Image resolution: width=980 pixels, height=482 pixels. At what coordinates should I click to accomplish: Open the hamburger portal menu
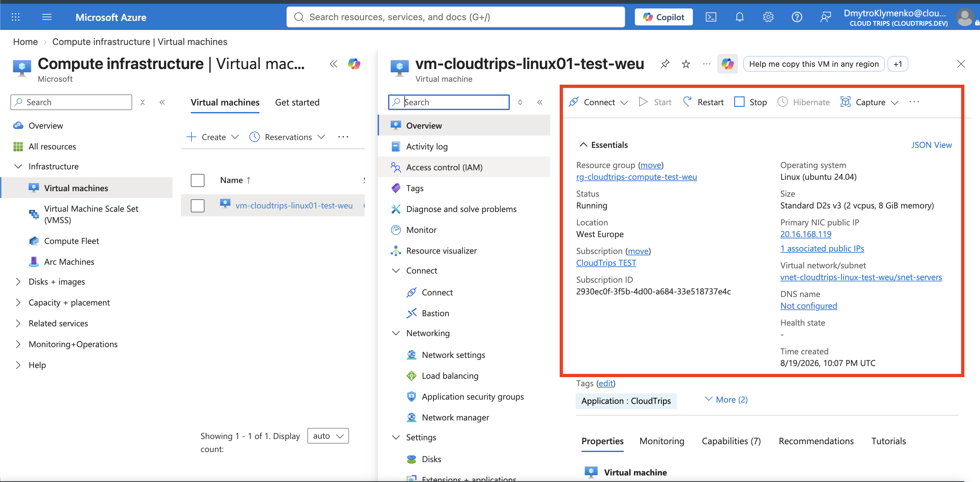47,17
